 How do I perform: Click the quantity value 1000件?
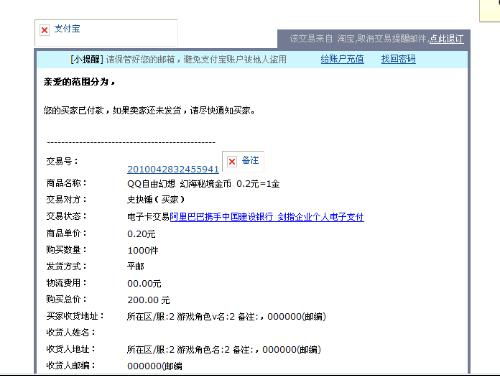point(143,250)
